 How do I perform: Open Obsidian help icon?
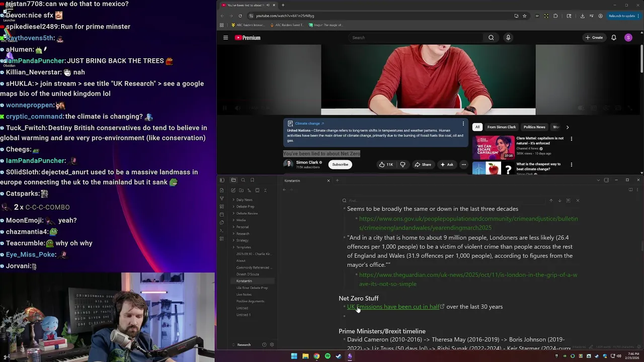point(264,345)
